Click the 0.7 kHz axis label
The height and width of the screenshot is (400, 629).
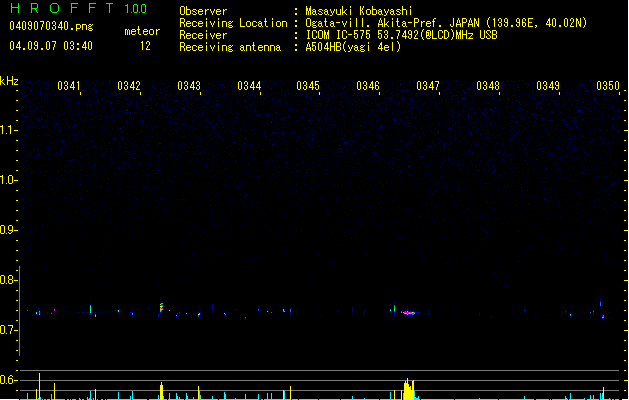click(8, 330)
